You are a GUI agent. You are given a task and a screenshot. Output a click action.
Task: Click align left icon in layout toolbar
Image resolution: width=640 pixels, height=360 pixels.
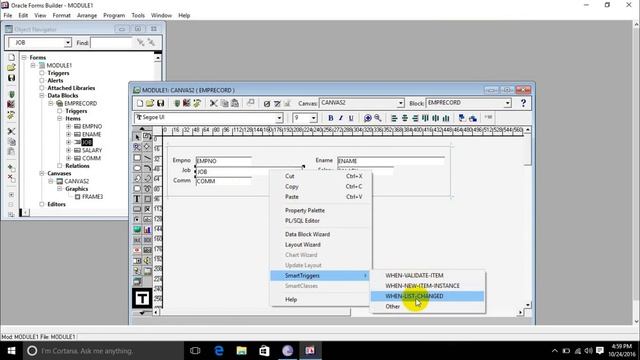pos(394,118)
